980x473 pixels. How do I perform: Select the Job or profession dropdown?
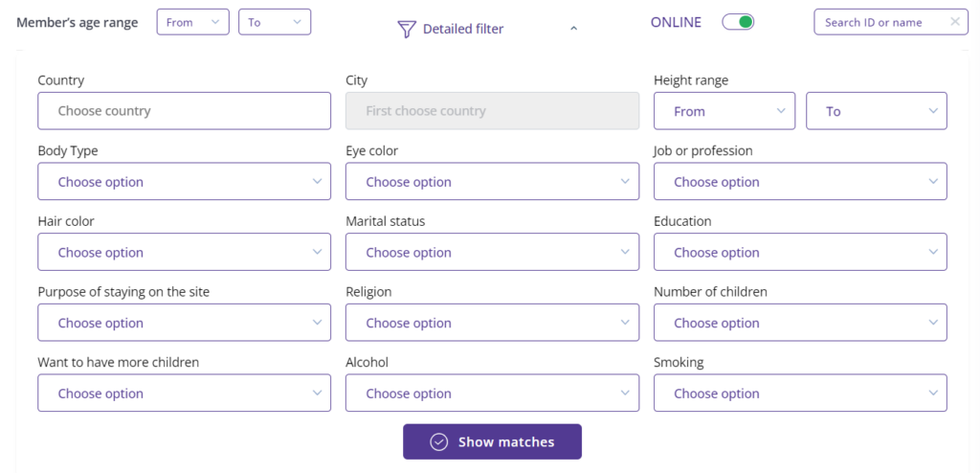click(x=800, y=182)
